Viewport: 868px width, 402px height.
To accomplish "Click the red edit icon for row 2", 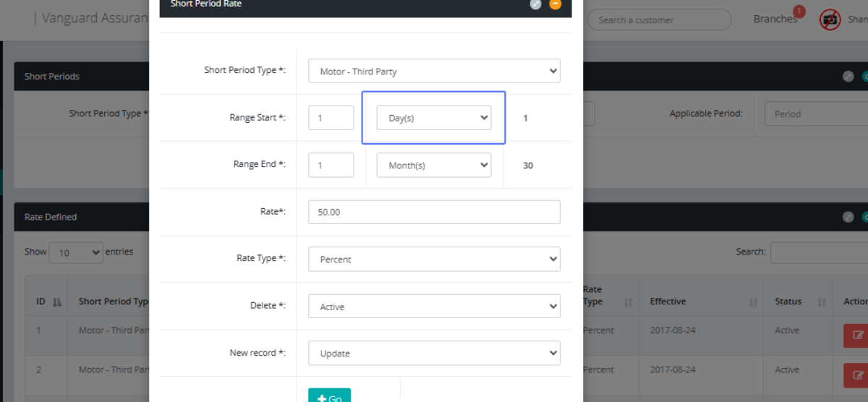I will click(856, 375).
